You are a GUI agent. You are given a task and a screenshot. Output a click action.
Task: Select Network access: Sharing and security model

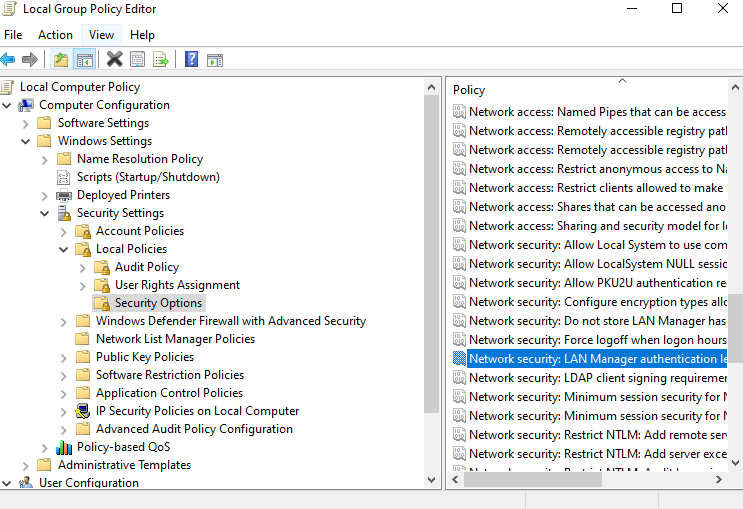coord(598,226)
